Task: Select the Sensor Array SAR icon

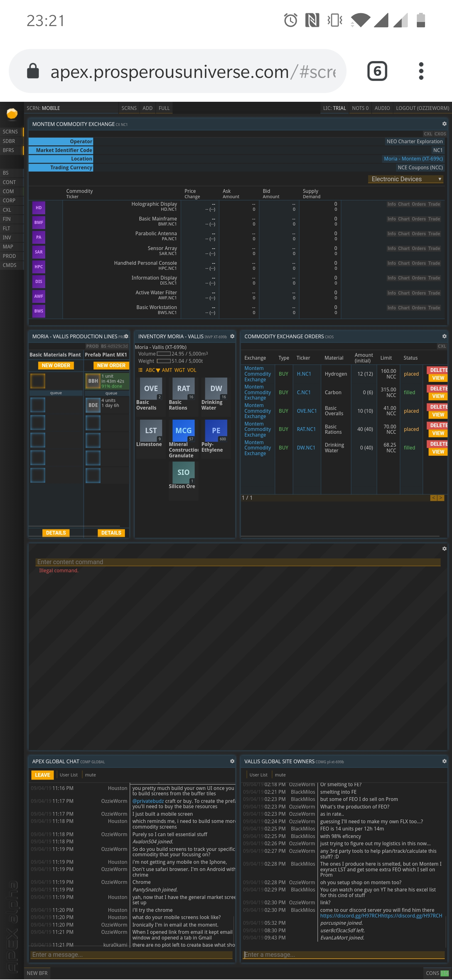Action: [39, 252]
